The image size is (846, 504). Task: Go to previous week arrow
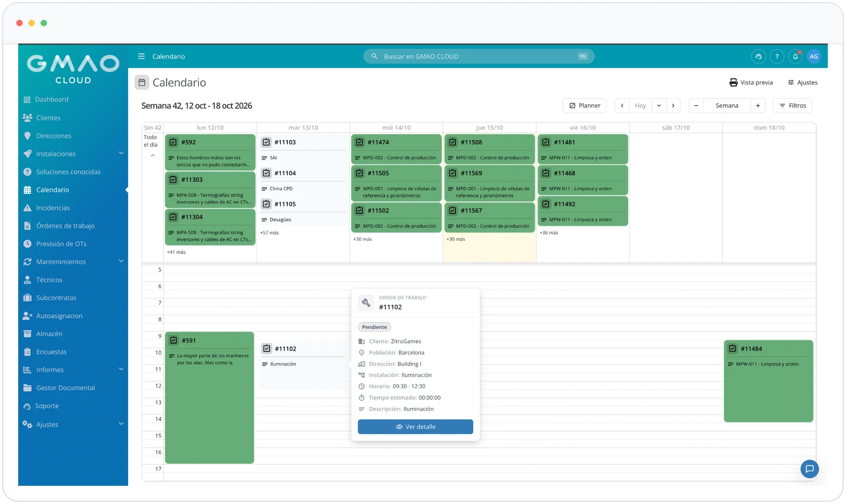pos(622,106)
